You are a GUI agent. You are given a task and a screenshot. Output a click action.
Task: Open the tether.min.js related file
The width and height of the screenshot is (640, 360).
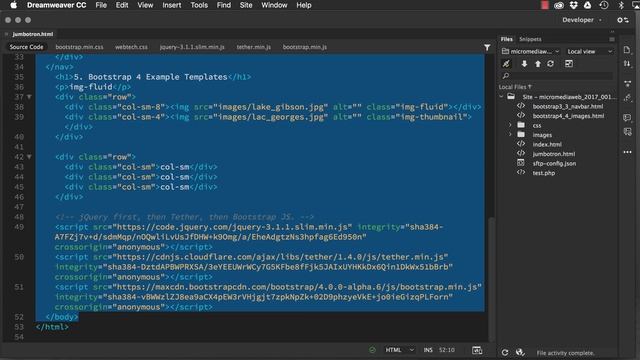[x=253, y=47]
